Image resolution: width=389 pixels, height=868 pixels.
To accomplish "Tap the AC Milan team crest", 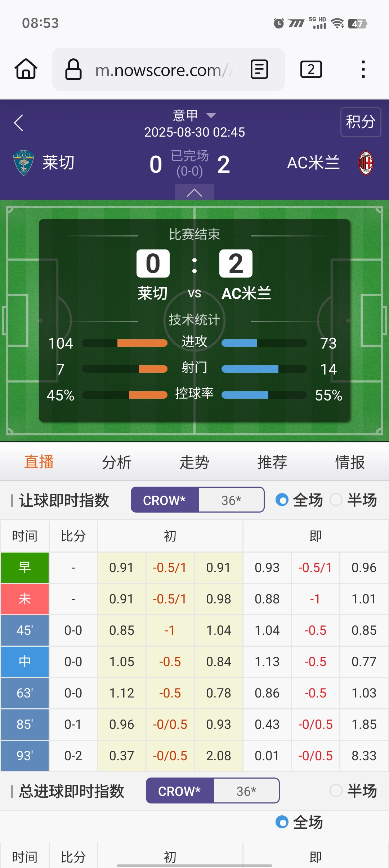I will [366, 163].
